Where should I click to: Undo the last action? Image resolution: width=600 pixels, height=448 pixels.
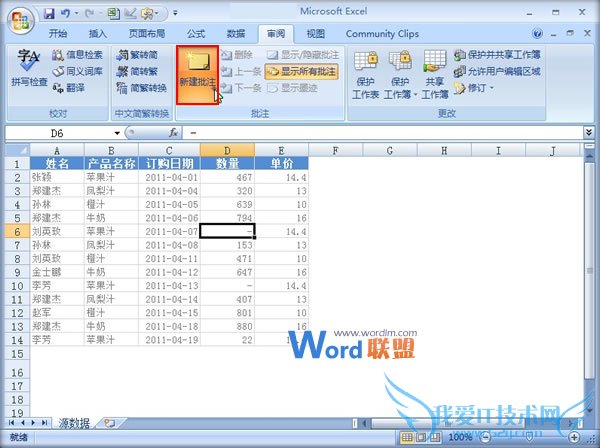click(65, 13)
